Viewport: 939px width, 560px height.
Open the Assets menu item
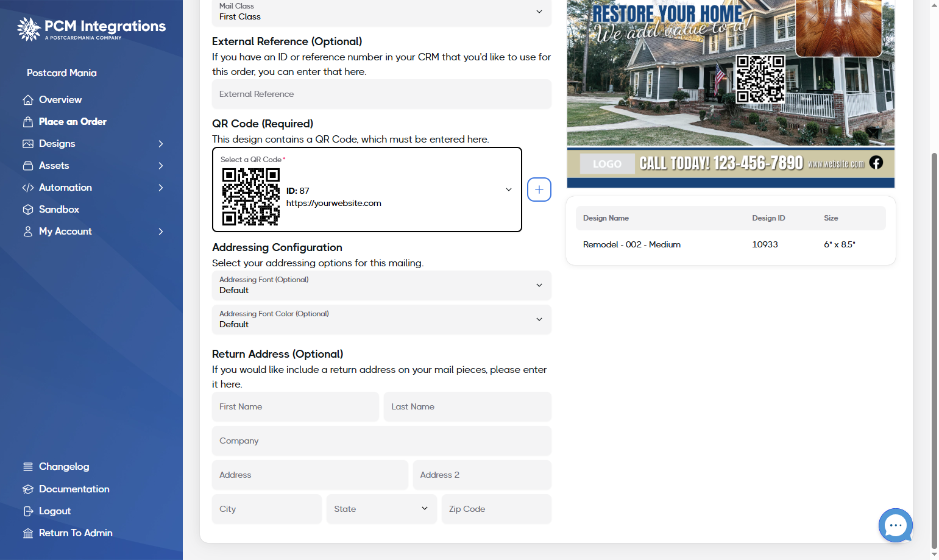point(54,166)
